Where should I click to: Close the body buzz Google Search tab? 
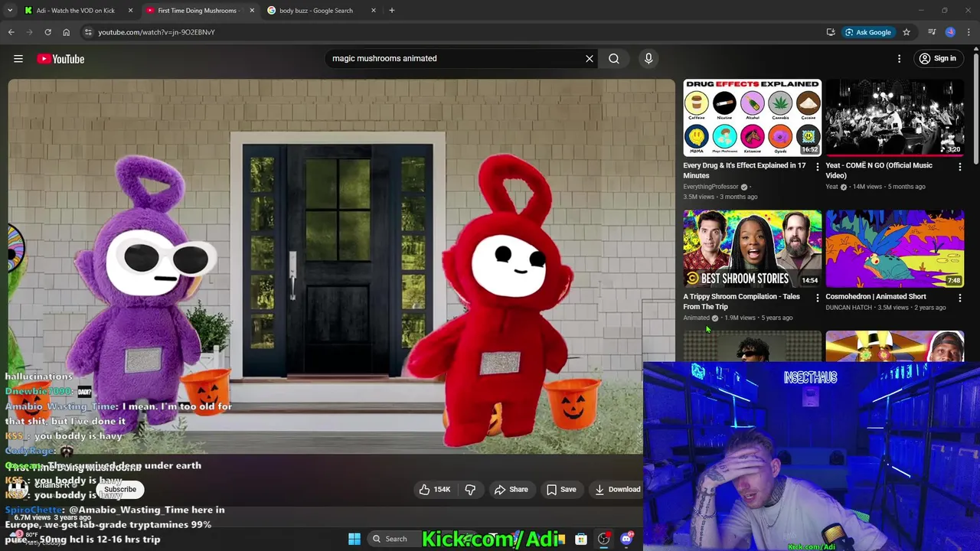[374, 11]
